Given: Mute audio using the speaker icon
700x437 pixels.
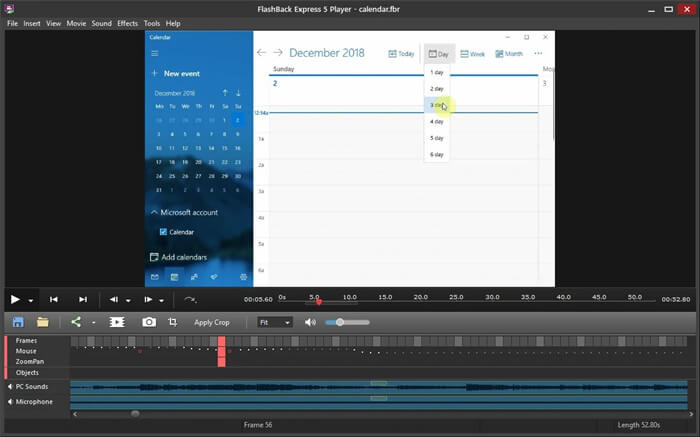Looking at the screenshot, I should (310, 322).
